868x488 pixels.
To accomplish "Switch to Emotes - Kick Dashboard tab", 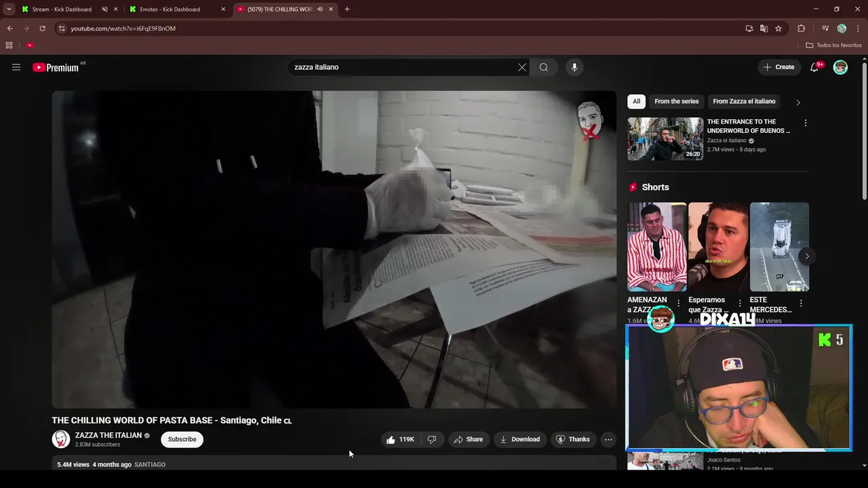I will click(x=170, y=9).
